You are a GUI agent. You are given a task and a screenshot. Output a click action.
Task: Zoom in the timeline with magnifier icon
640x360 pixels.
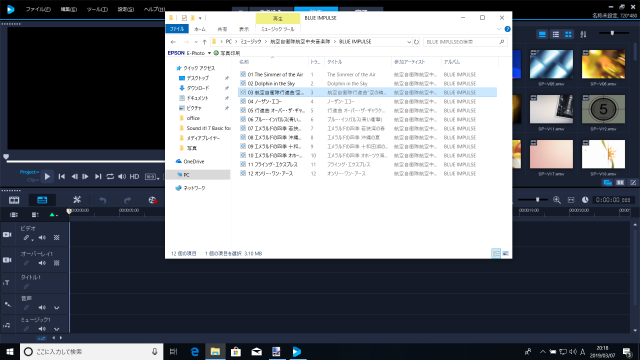557,200
